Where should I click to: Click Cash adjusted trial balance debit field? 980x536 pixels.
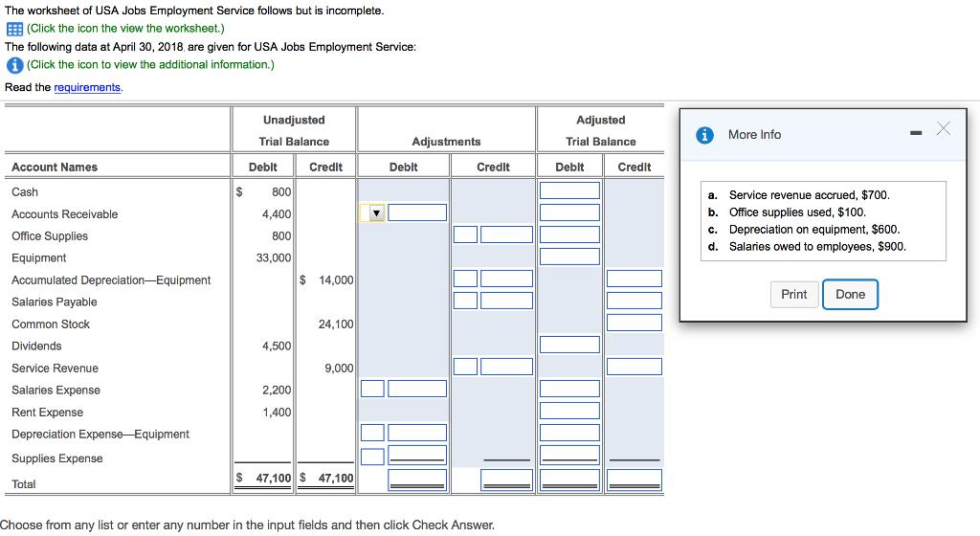(x=569, y=190)
